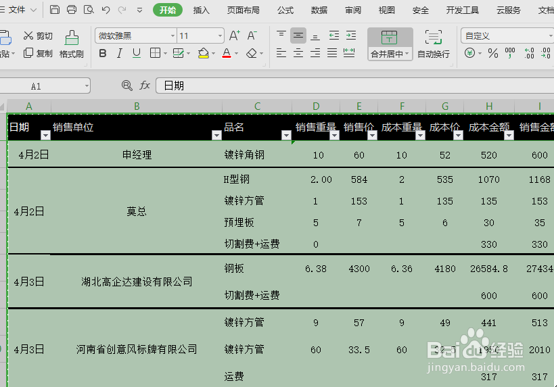Click the Justify alignment icon

(x=332, y=53)
